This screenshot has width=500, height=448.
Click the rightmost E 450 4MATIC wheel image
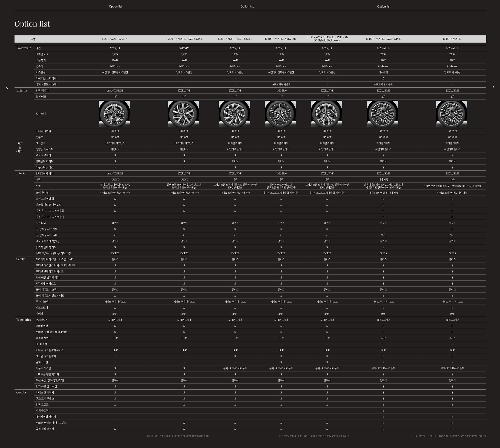point(451,114)
